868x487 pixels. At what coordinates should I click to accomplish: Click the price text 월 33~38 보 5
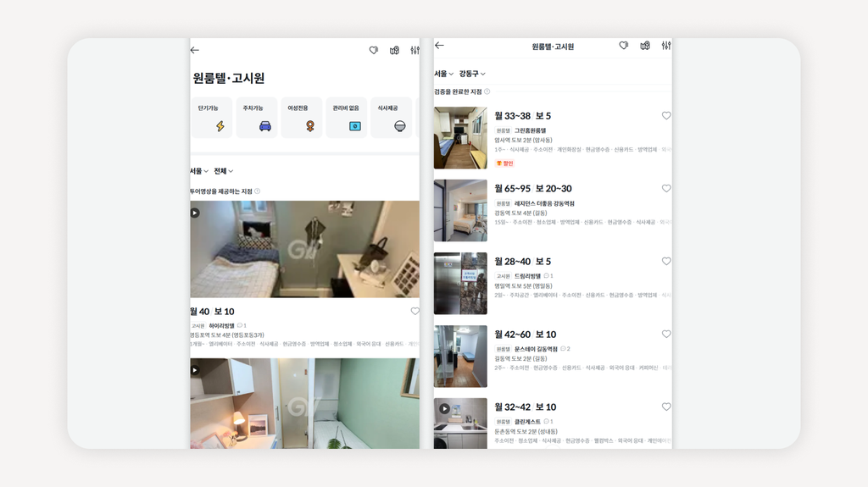[x=522, y=116]
